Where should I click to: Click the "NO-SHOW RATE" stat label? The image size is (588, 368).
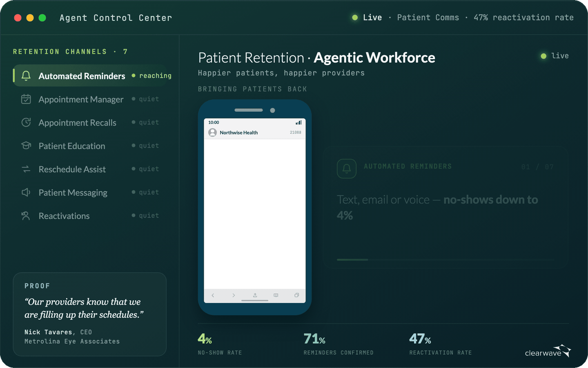(220, 352)
